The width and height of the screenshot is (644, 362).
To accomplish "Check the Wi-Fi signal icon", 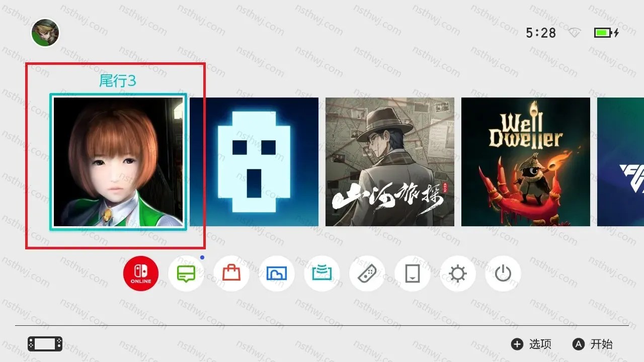I will [x=575, y=33].
